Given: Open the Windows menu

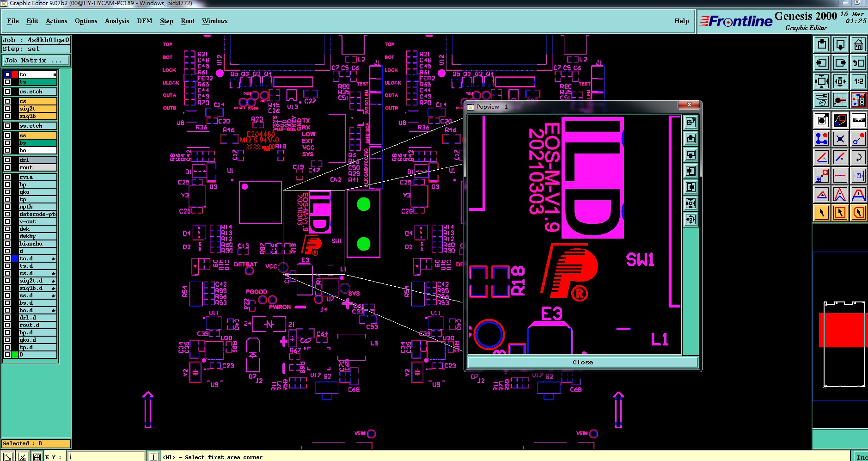Looking at the screenshot, I should (x=215, y=21).
